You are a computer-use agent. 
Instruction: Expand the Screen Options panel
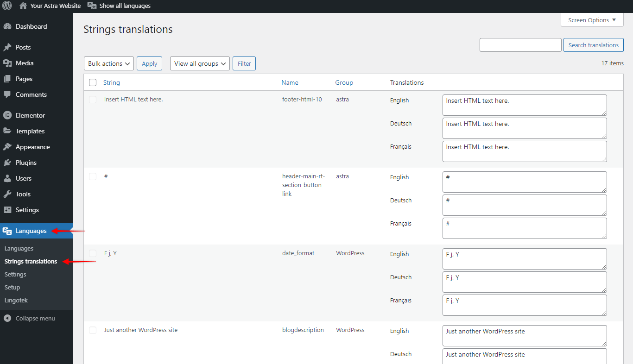point(592,20)
